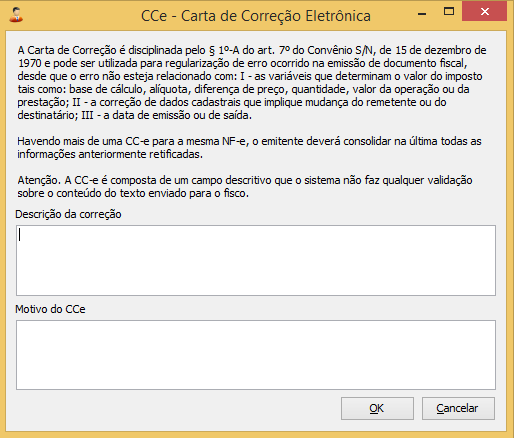Image resolution: width=514 pixels, height=438 pixels.
Task: Select the 'Havendo mais de uma CC-e' paragraph
Action: click(249, 148)
